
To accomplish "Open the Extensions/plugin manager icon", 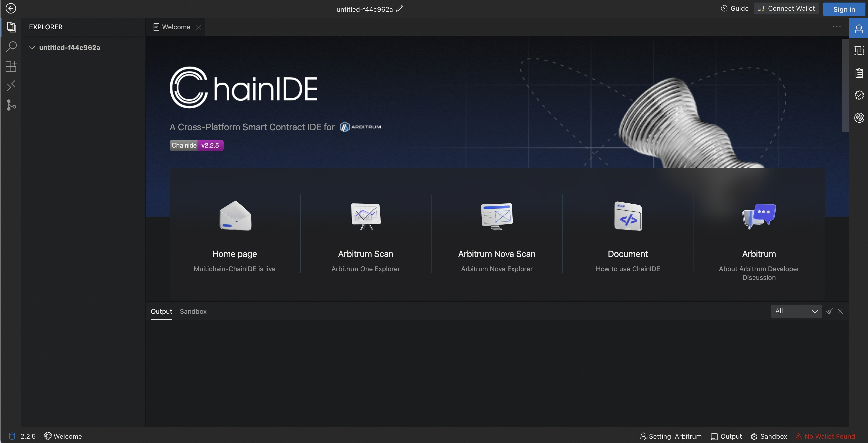I will [11, 67].
